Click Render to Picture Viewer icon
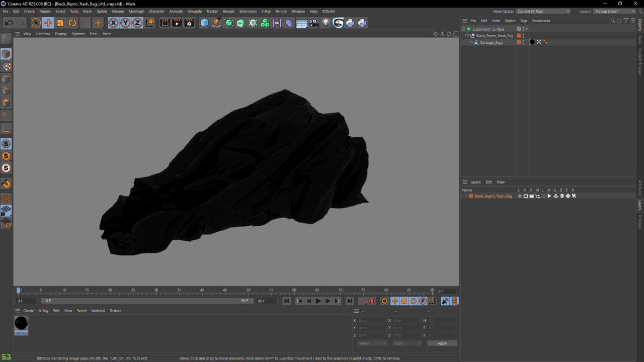The image size is (644, 362). point(177,23)
